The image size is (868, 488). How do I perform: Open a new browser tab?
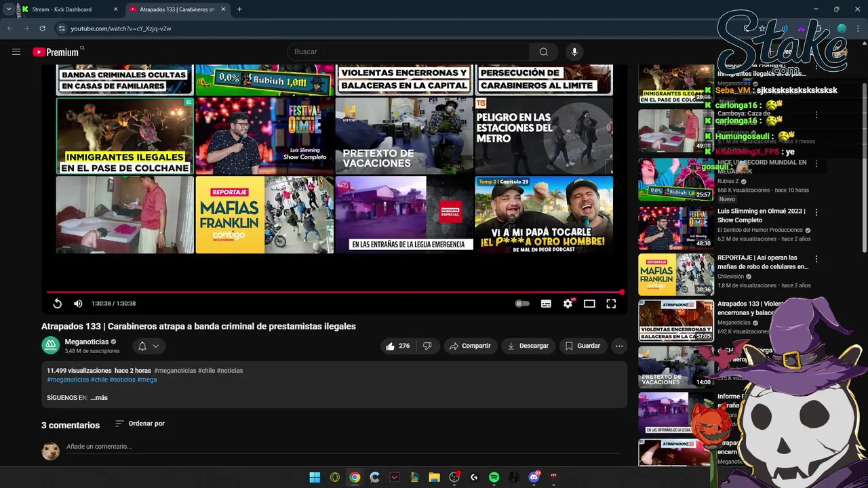(x=239, y=9)
